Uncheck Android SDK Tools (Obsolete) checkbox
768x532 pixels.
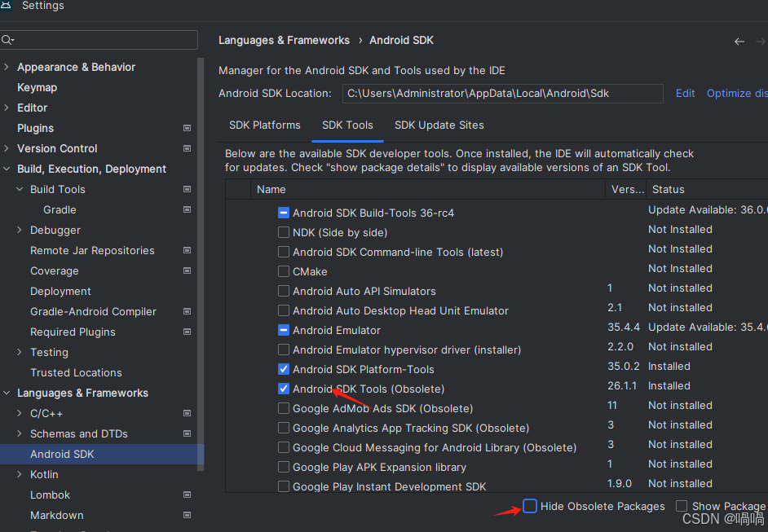pyautogui.click(x=284, y=389)
